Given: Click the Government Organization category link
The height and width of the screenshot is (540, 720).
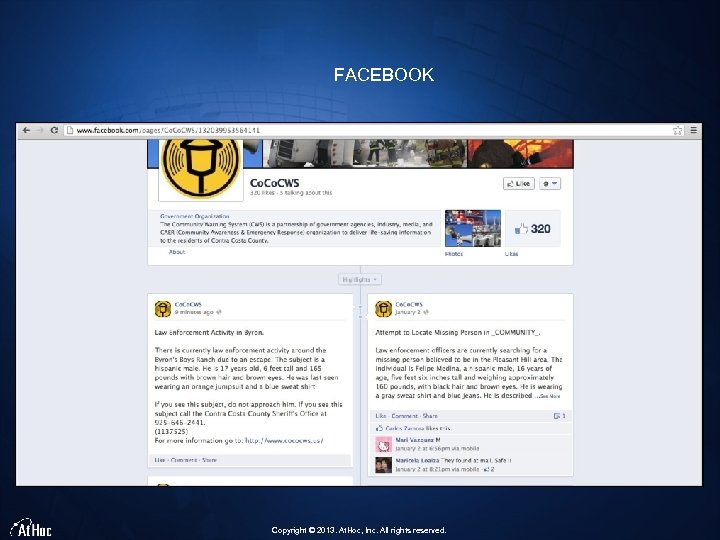Looking at the screenshot, I should (x=195, y=216).
